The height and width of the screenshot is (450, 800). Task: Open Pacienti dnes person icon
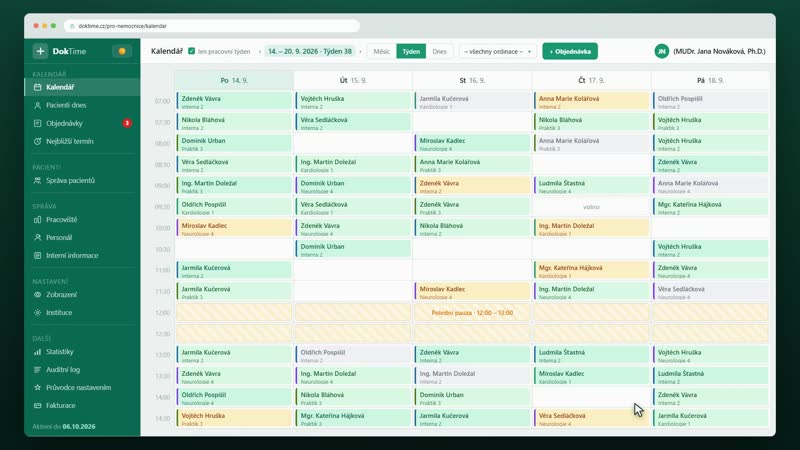point(37,105)
